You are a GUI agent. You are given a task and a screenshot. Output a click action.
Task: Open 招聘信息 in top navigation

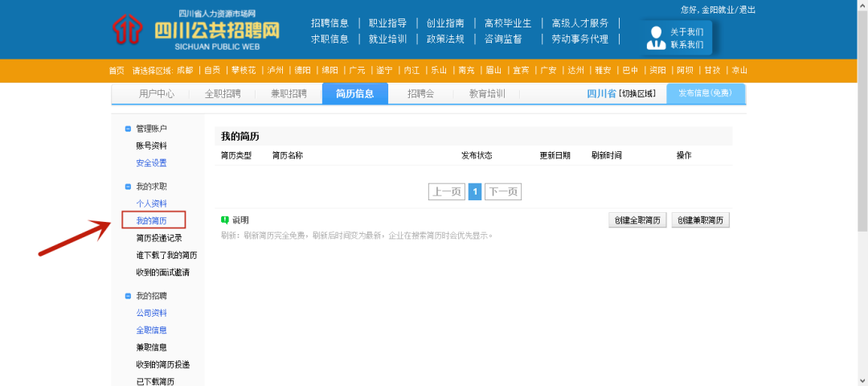pos(330,23)
